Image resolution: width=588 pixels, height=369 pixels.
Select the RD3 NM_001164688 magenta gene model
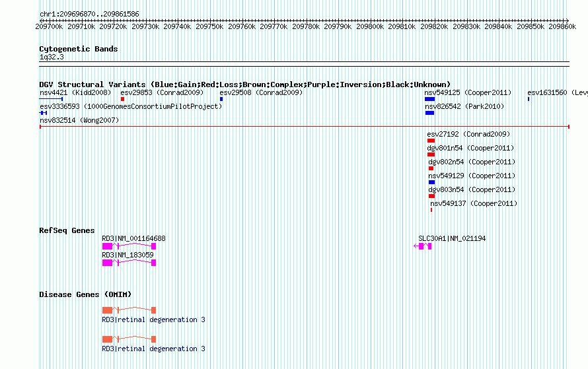point(129,246)
